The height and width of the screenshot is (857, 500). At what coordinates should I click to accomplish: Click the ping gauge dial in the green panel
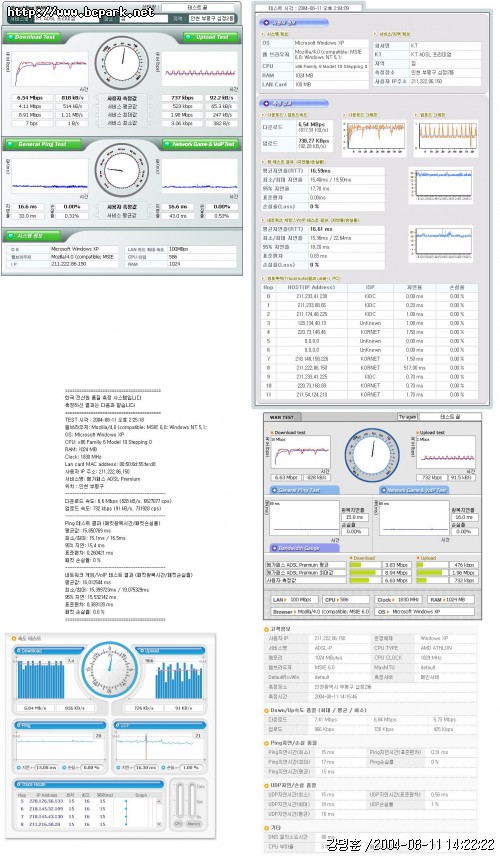(122, 171)
